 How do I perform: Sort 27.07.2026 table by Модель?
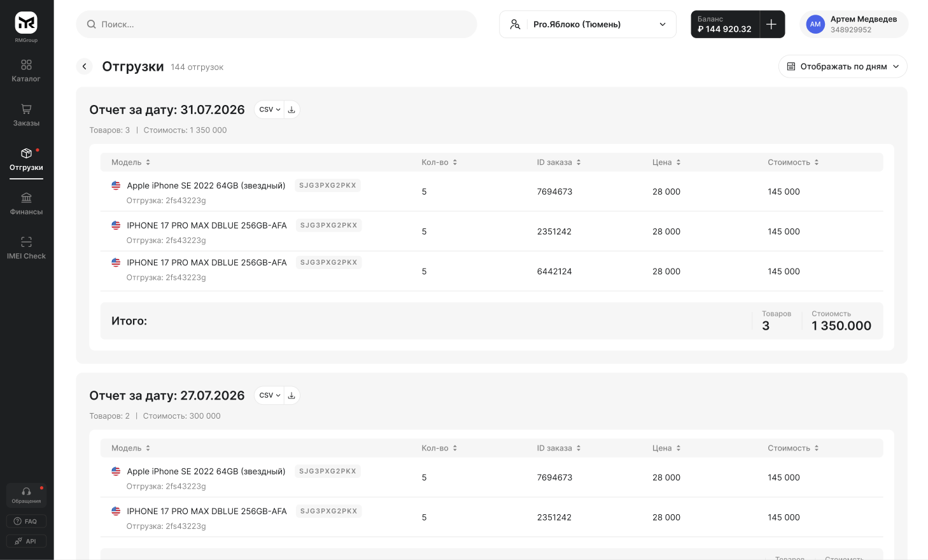131,448
